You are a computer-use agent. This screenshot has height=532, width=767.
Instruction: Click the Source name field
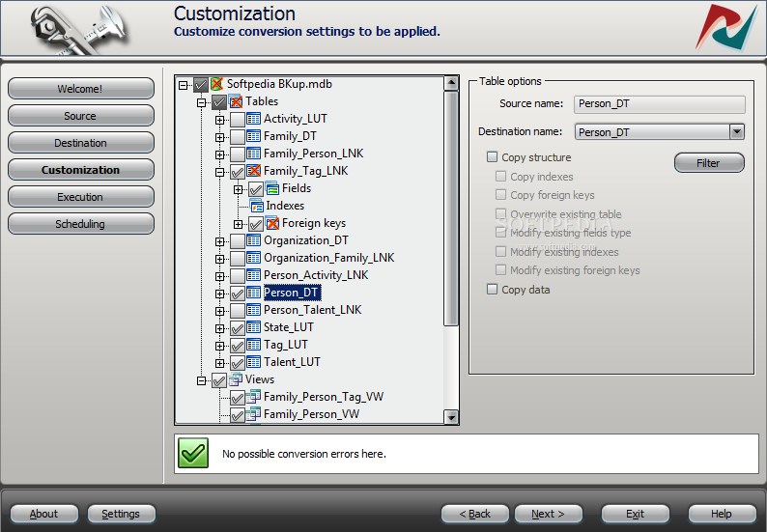tap(660, 104)
